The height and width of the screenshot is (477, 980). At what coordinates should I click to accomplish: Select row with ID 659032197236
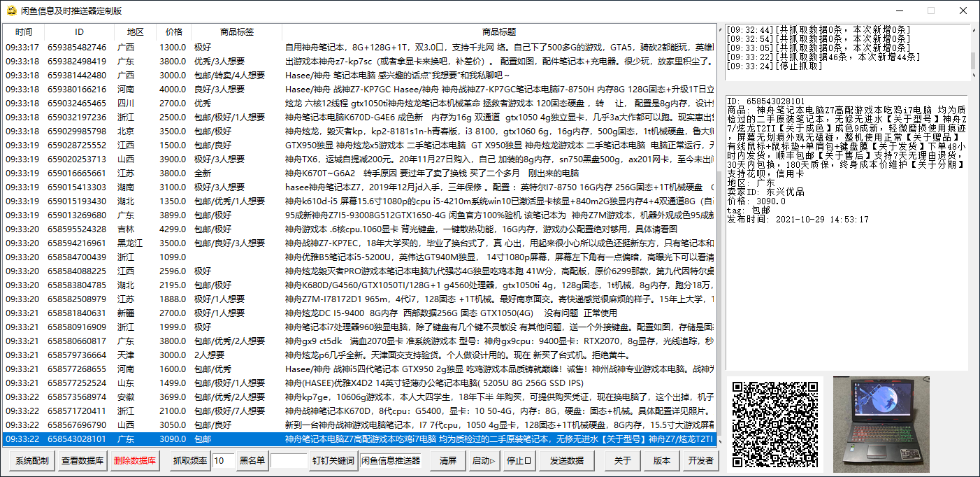click(359, 118)
